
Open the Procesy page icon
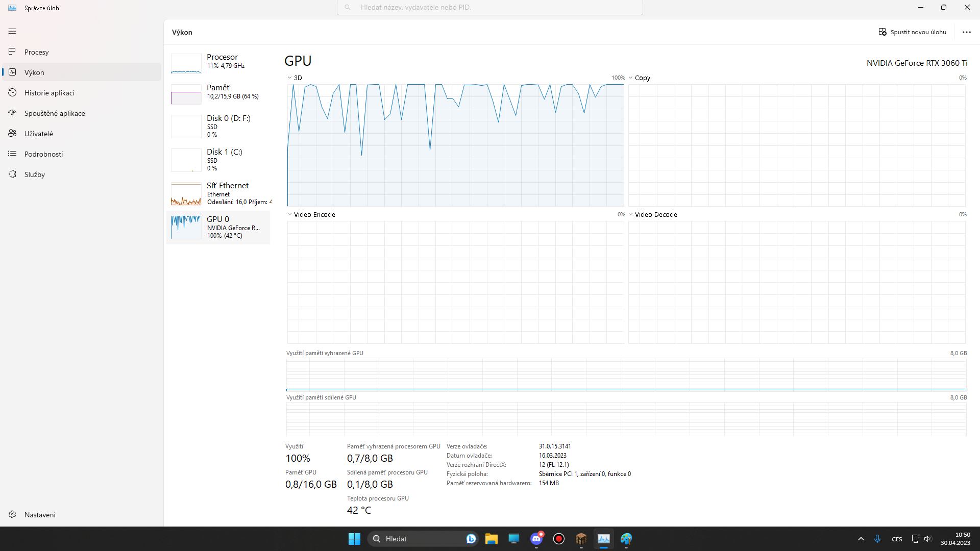point(12,52)
